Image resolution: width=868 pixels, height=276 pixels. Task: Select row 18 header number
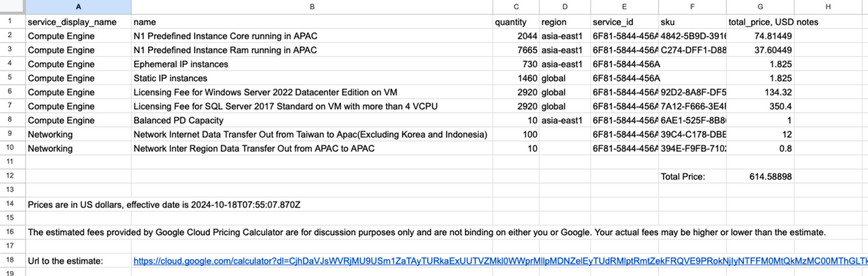pos(12,261)
